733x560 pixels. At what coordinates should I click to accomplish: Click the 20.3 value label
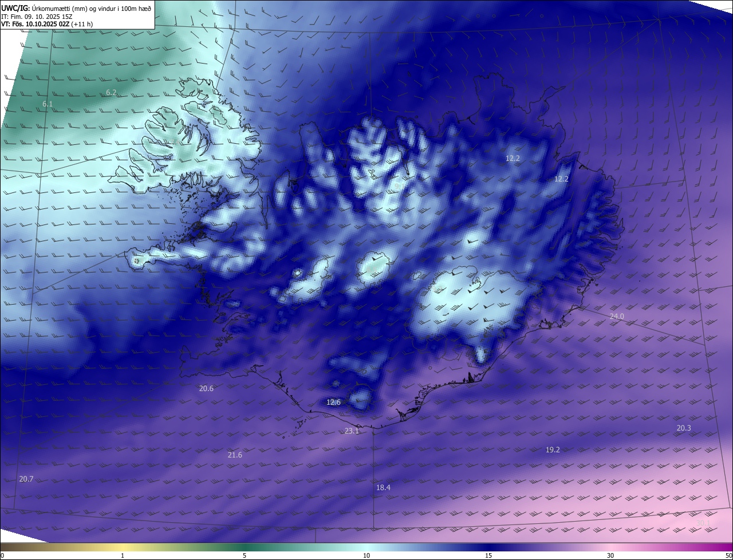tap(684, 428)
